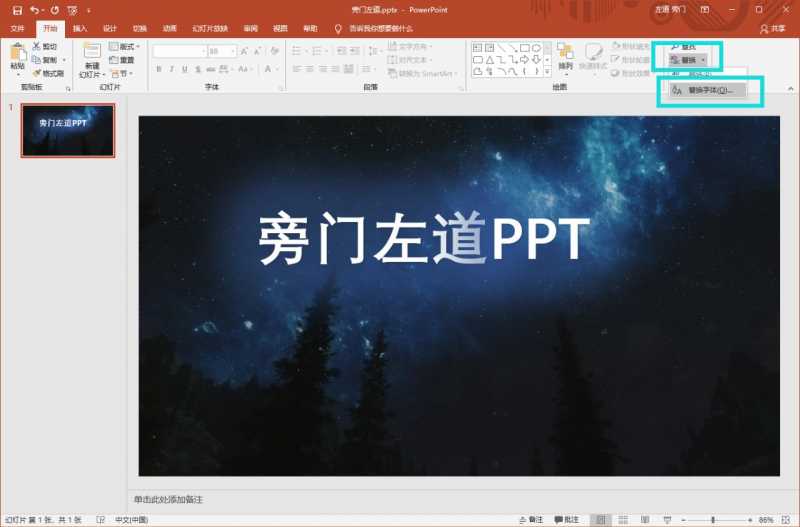Choose Replace Fonts (替换字体) menu entry
800x527 pixels.
(x=707, y=90)
